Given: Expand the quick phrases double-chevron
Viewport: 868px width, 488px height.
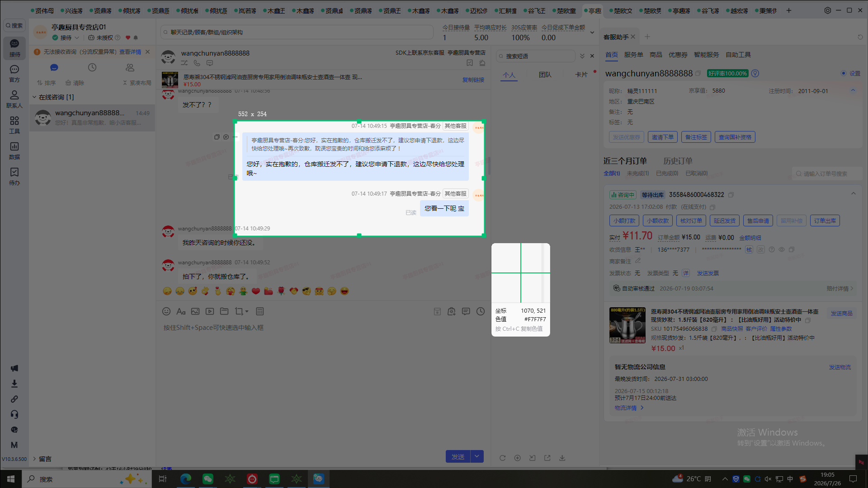Looking at the screenshot, I should point(582,56).
